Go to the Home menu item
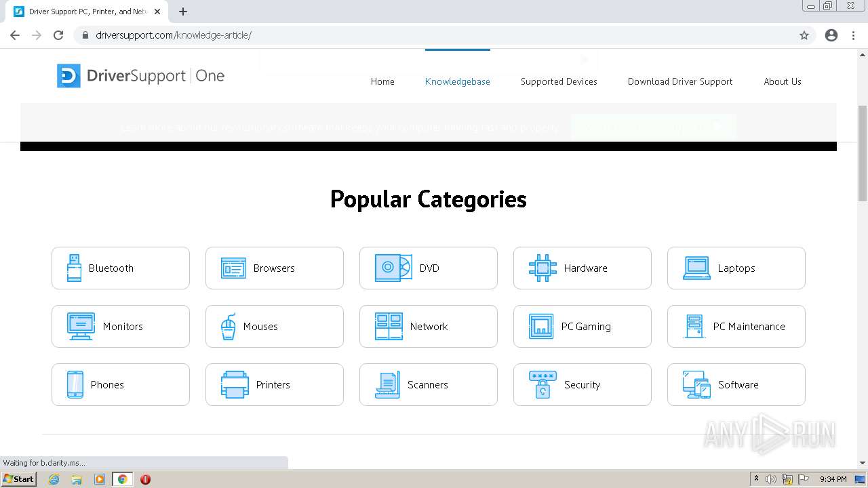This screenshot has width=868, height=488. 382,81
